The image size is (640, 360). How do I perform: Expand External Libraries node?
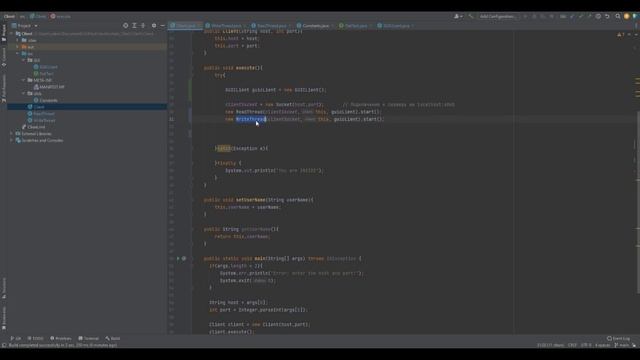click(x=11, y=133)
